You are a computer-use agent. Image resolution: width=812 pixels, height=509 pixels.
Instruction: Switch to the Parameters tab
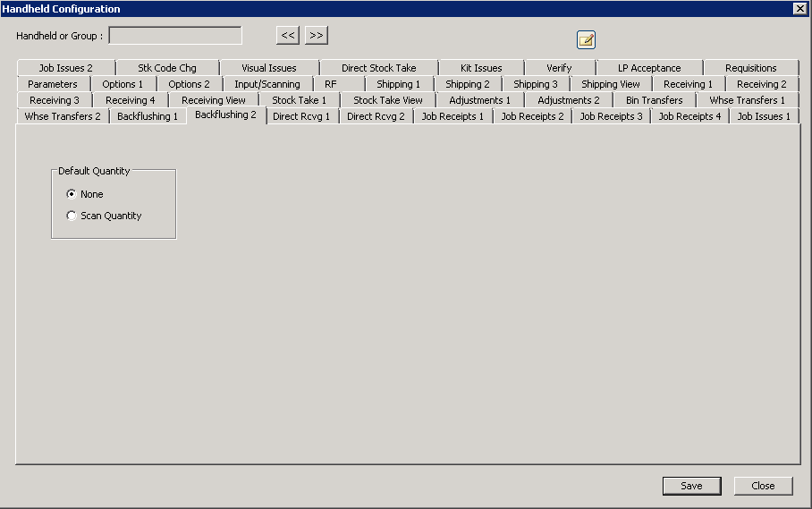tap(53, 84)
